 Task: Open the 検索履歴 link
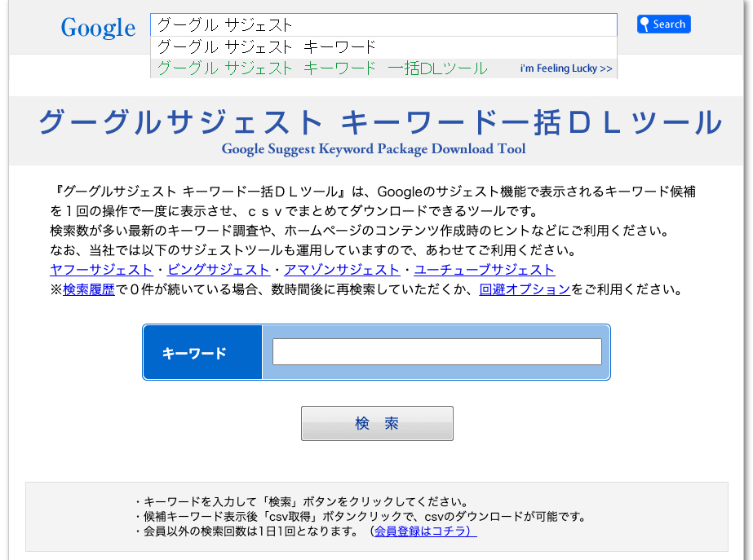pos(89,289)
